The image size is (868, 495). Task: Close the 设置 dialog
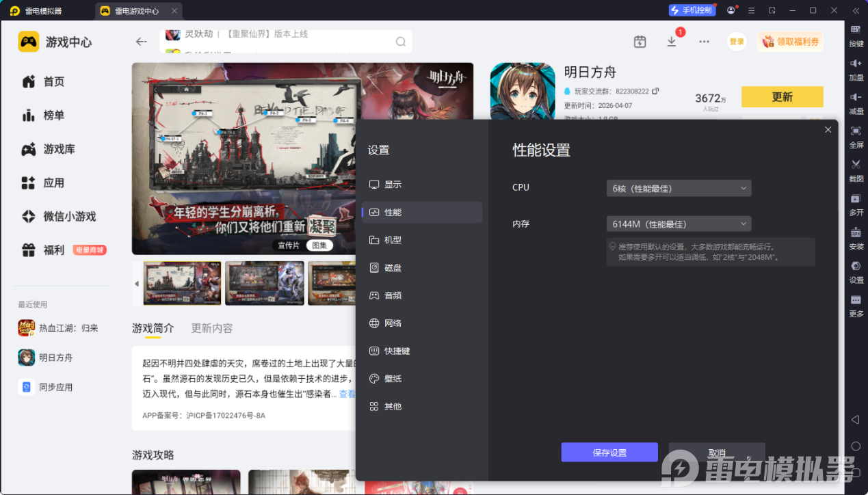828,129
